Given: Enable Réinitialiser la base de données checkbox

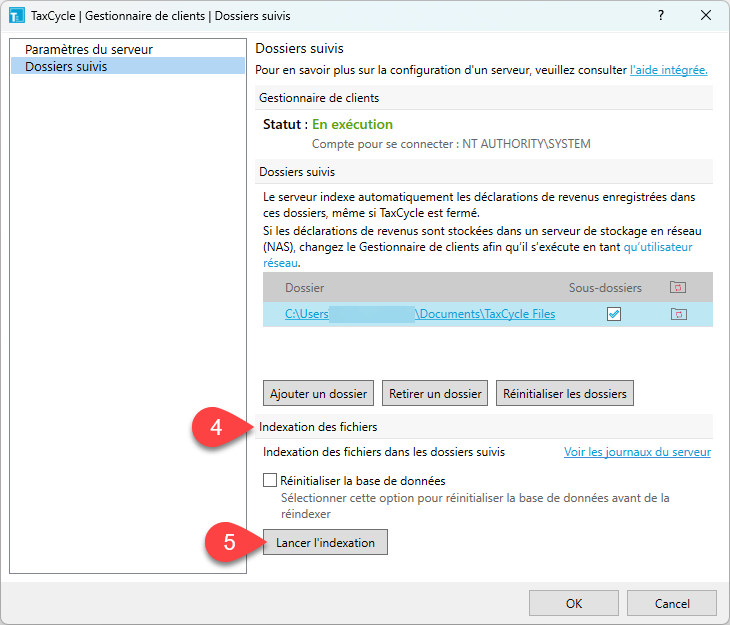Looking at the screenshot, I should (269, 481).
